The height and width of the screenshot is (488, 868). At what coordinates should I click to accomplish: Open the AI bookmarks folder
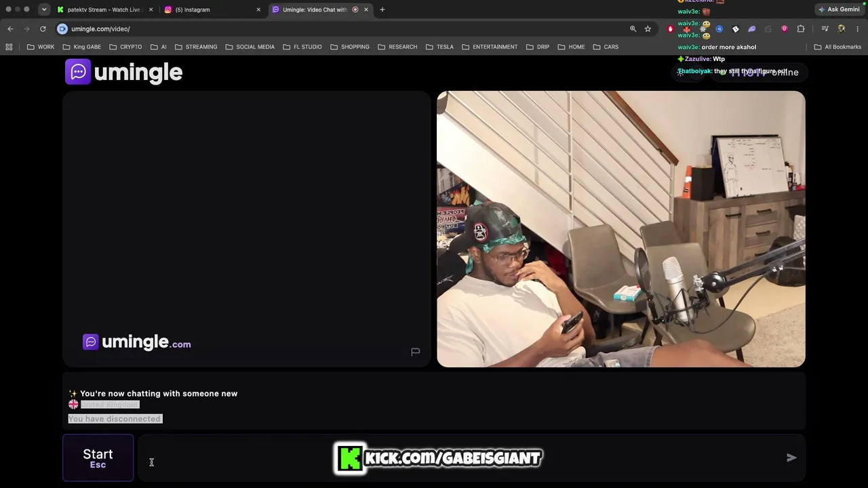(159, 47)
